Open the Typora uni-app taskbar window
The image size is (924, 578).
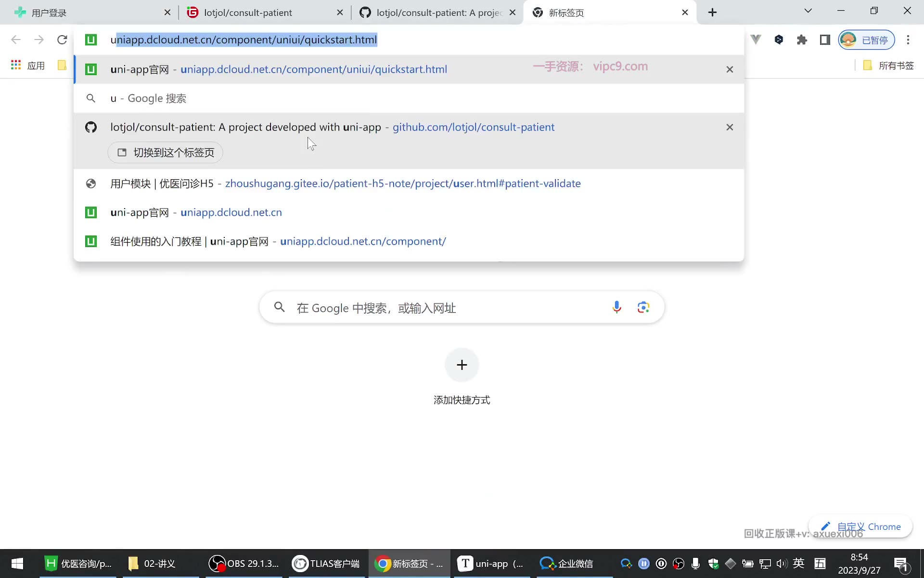coord(492,564)
